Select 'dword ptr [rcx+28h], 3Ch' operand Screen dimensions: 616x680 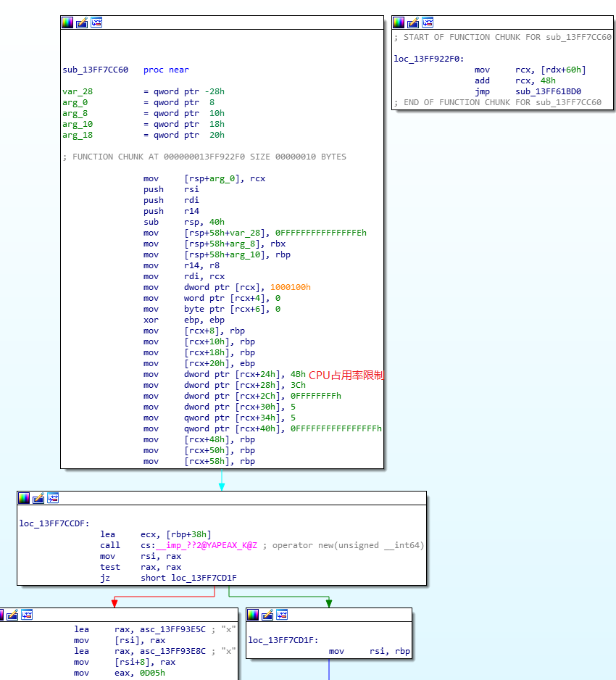[244, 385]
